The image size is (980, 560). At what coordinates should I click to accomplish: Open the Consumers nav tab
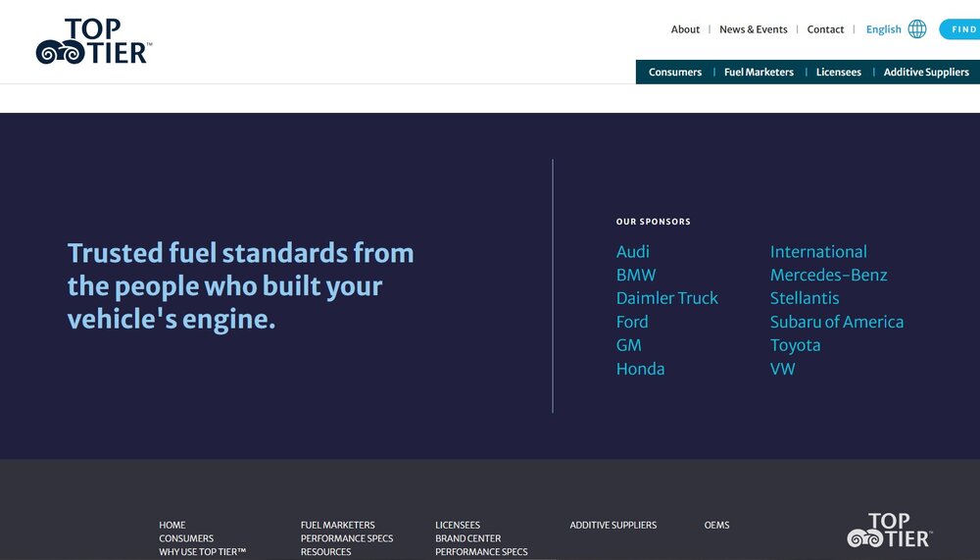pyautogui.click(x=675, y=72)
